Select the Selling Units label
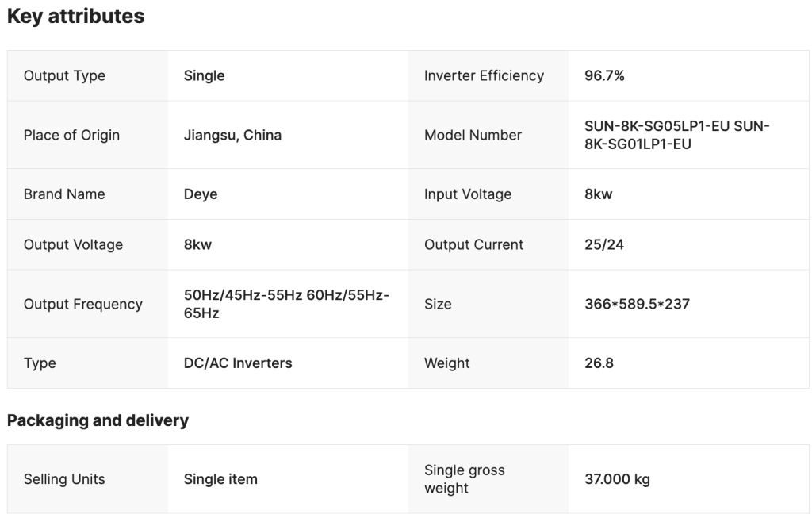This screenshot has width=812, height=518. (64, 479)
